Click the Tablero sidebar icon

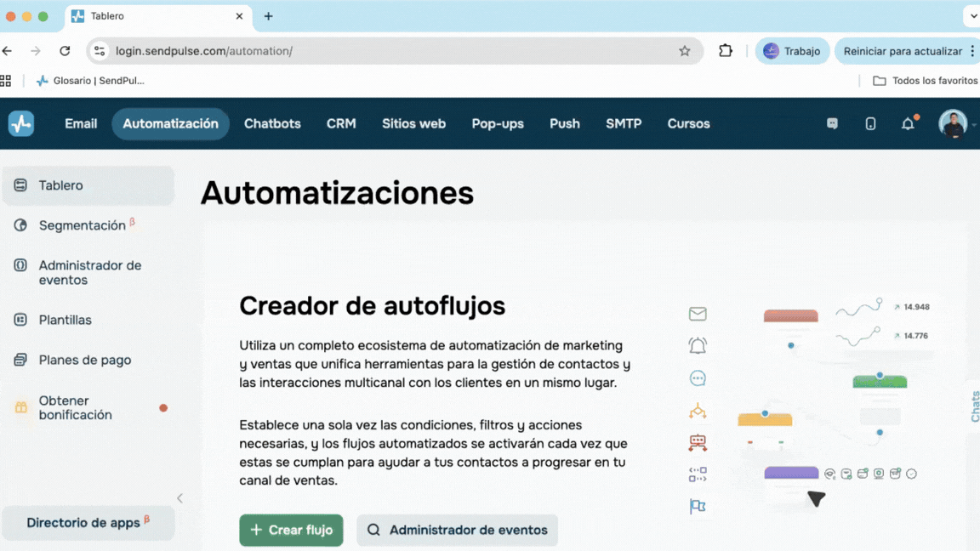point(20,185)
